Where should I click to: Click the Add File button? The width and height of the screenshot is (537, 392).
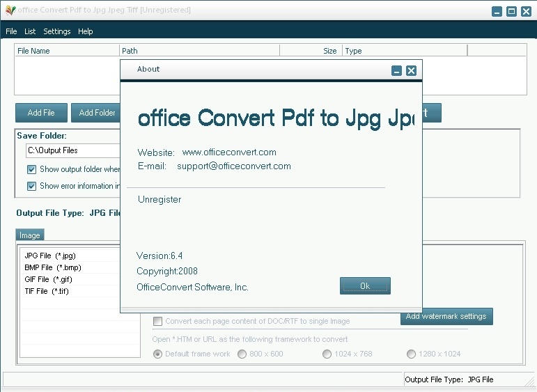pos(41,113)
